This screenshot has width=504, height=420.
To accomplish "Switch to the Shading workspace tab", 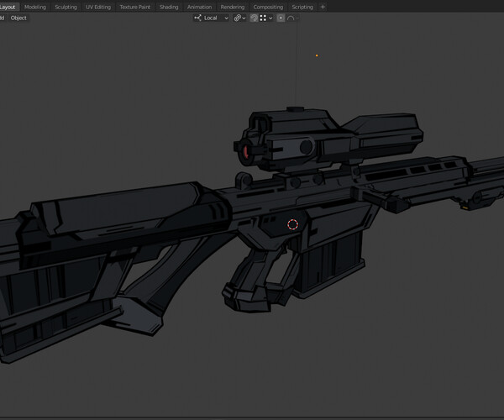I will click(169, 7).
